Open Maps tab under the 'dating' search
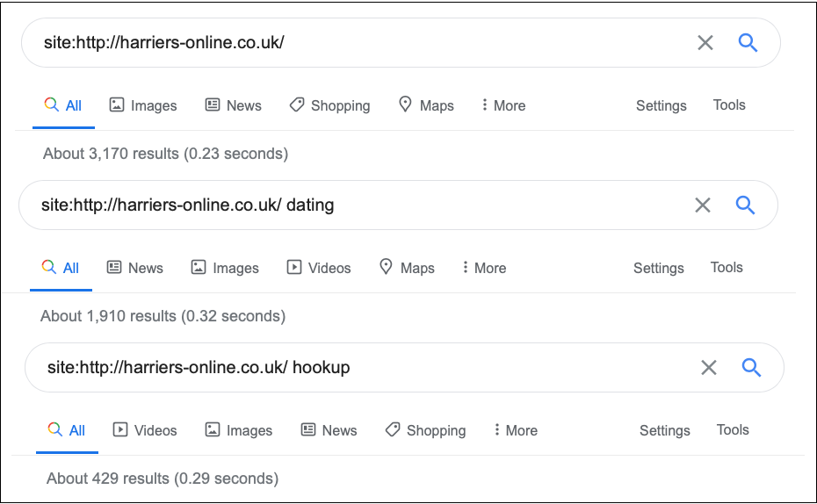This screenshot has height=504, width=817. tap(407, 268)
